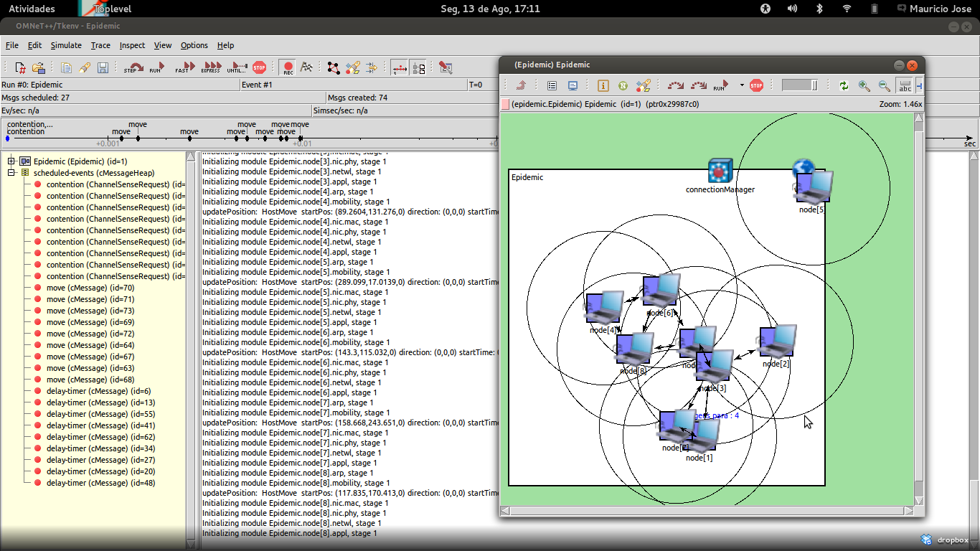Click the connectionManager module icon
The width and height of the screenshot is (980, 551).
pos(719,171)
